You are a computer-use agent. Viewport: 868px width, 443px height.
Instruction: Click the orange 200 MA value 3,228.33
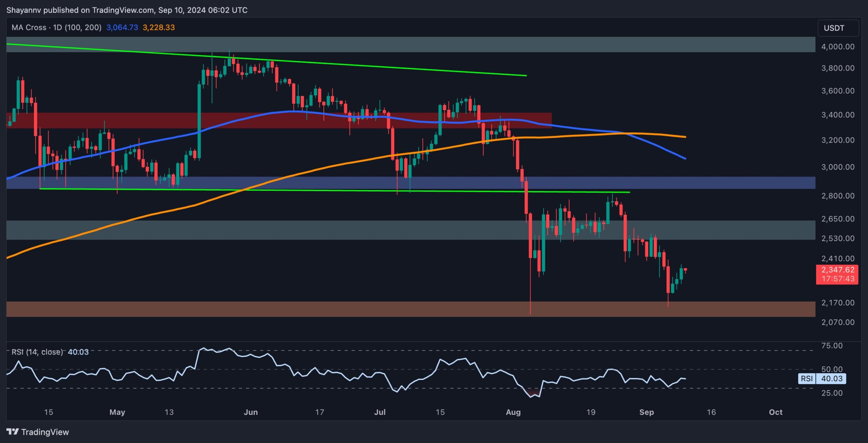point(159,27)
